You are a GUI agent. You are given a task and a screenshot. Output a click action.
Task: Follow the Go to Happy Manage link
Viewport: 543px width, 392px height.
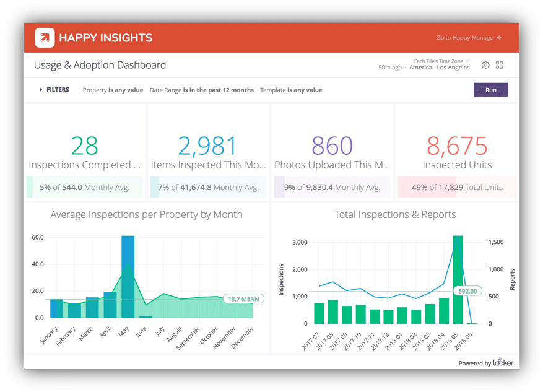coord(469,37)
